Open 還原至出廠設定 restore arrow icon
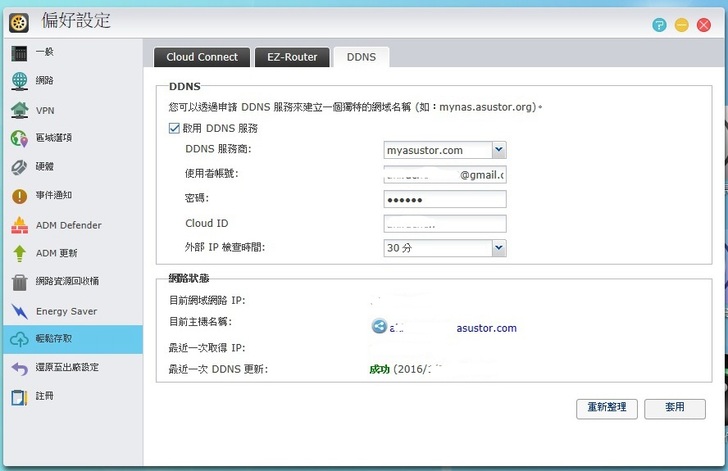The width and height of the screenshot is (728, 471). 19,368
